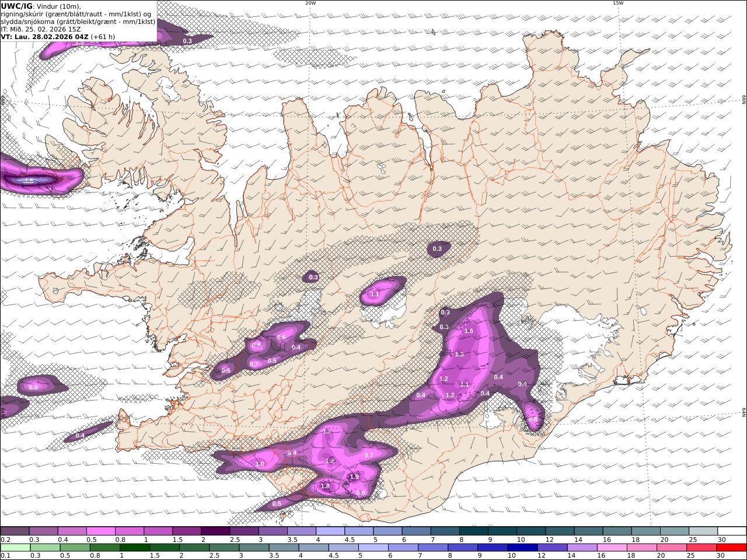Pick the deep blue 10–12 bottom legend swatch
The image size is (747, 560).
tap(522, 548)
